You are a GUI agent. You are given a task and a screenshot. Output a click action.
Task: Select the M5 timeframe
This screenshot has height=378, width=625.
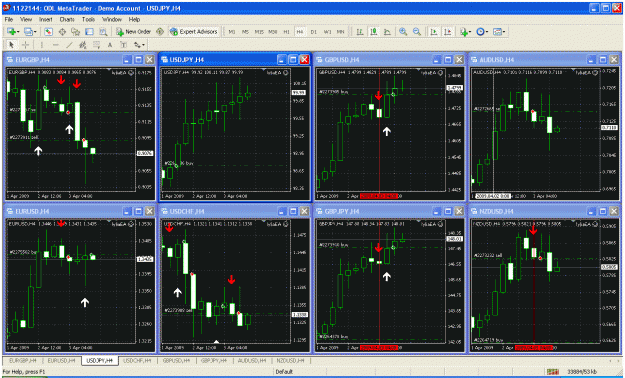click(245, 32)
